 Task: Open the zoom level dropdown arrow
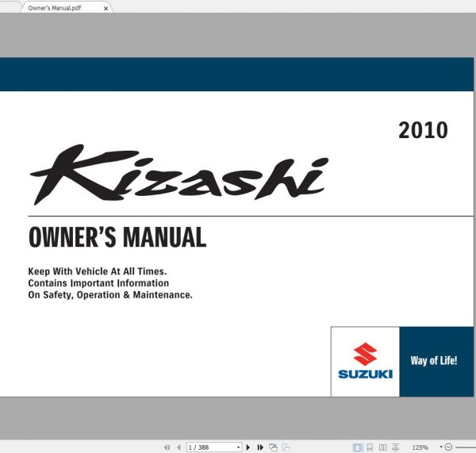tap(441, 447)
